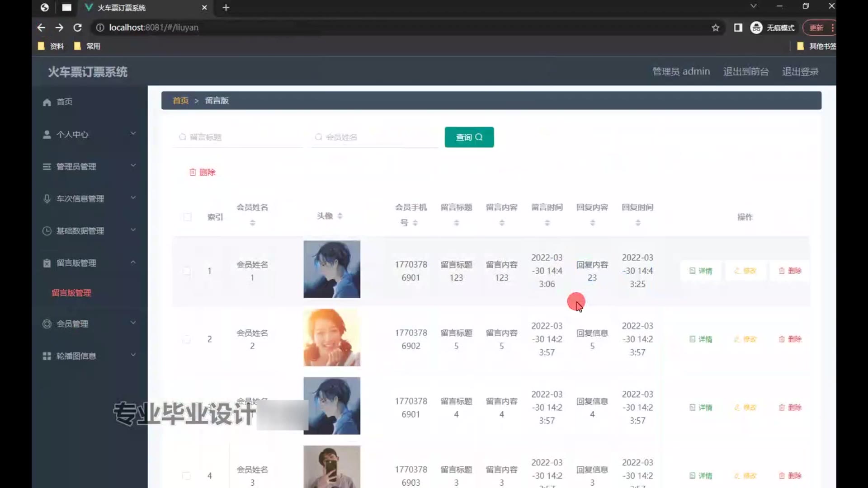Viewport: 868px width, 488px height.
Task: Click the 更新 browser update button
Action: [x=819, y=28]
